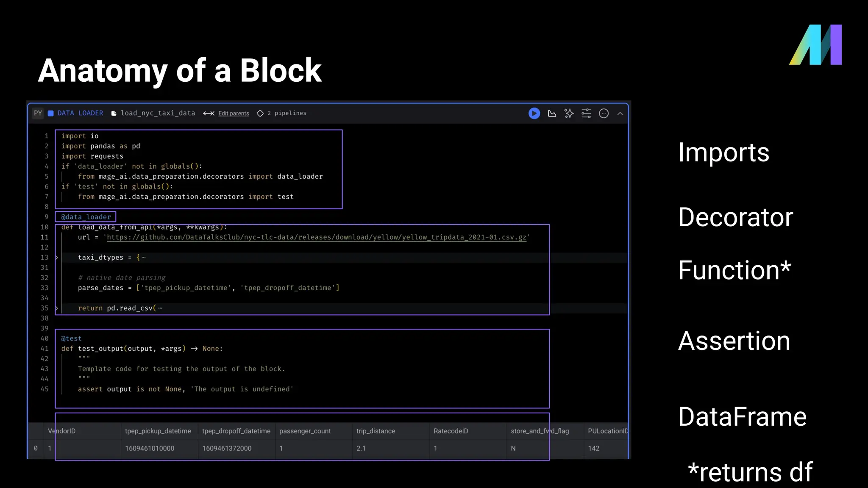Click the N store_and_fwd_flag cell
Viewport: 868px width, 488px height.
point(513,448)
